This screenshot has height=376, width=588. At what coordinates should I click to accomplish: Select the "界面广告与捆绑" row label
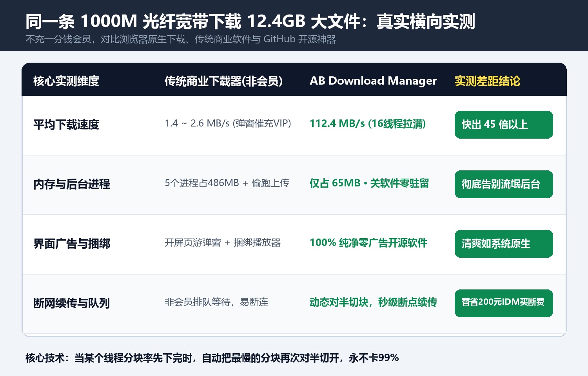72,244
